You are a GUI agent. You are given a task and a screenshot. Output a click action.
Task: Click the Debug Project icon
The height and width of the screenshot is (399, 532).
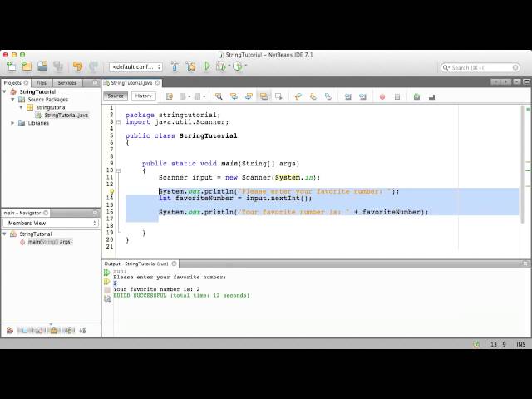221,66
